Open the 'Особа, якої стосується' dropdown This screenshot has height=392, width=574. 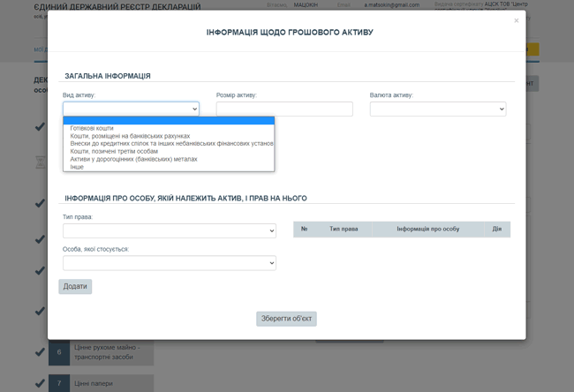(169, 263)
